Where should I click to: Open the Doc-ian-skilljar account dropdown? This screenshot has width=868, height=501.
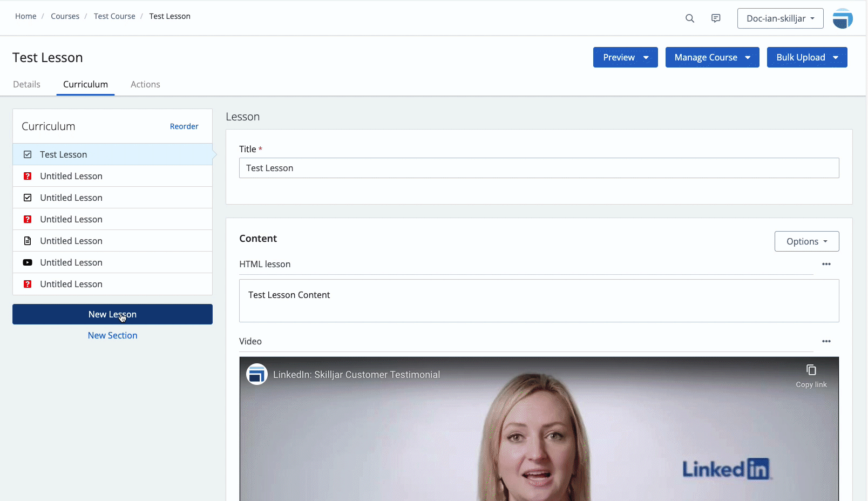click(x=781, y=18)
